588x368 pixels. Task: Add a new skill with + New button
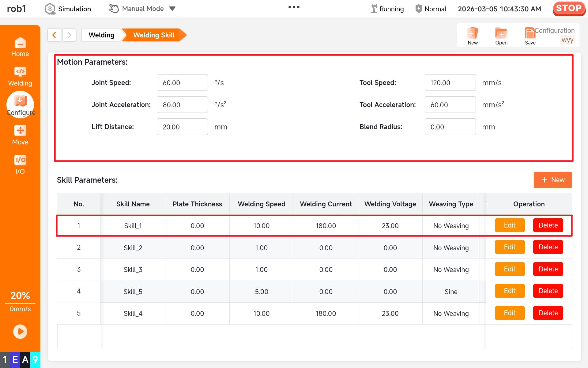(552, 180)
